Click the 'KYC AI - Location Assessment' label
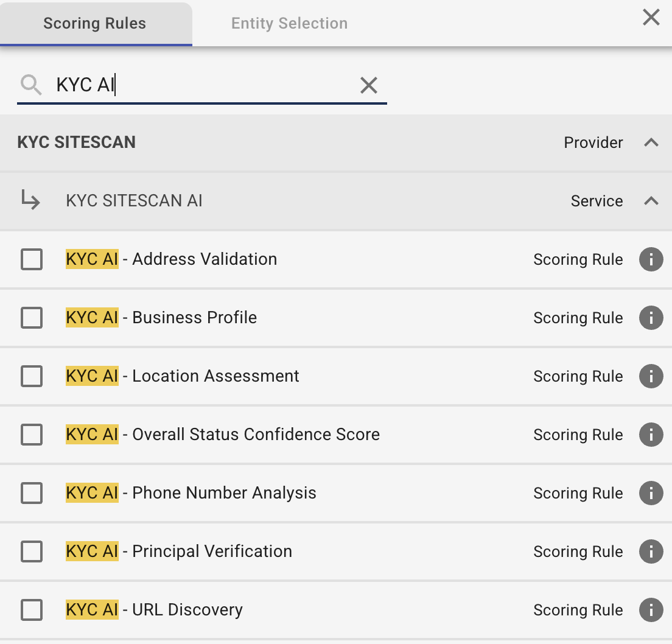 182,376
